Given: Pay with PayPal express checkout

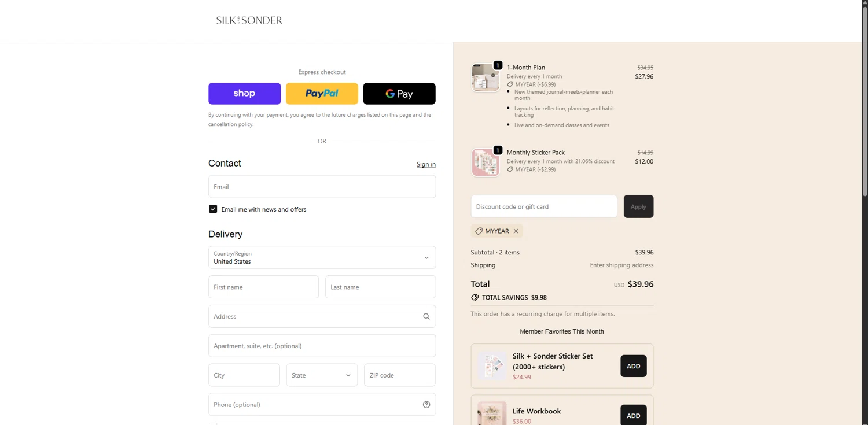Looking at the screenshot, I should pos(322,94).
